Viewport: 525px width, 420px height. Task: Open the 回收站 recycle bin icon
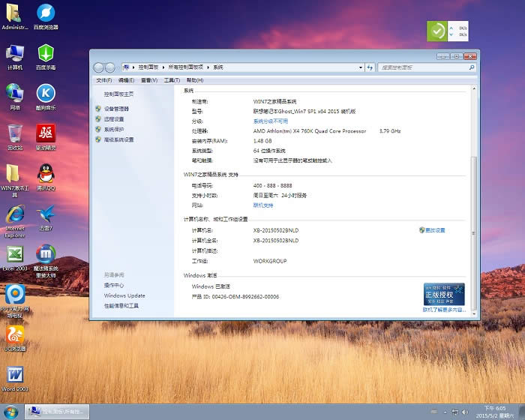(x=14, y=133)
